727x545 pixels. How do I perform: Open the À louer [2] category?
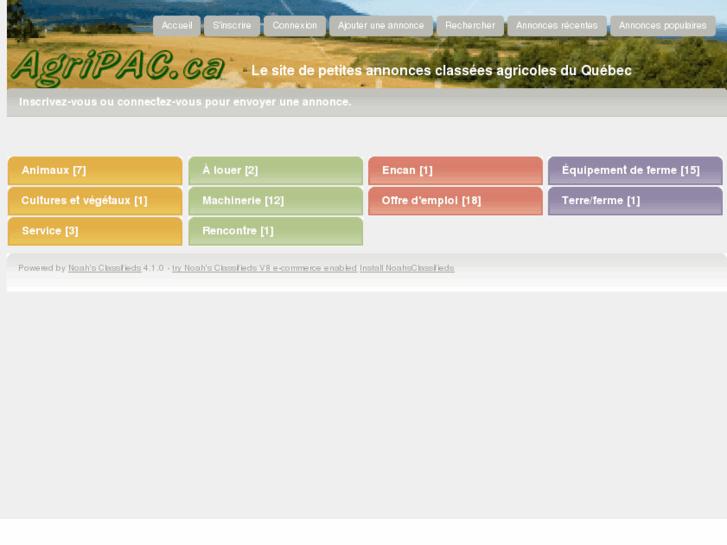[x=275, y=171]
